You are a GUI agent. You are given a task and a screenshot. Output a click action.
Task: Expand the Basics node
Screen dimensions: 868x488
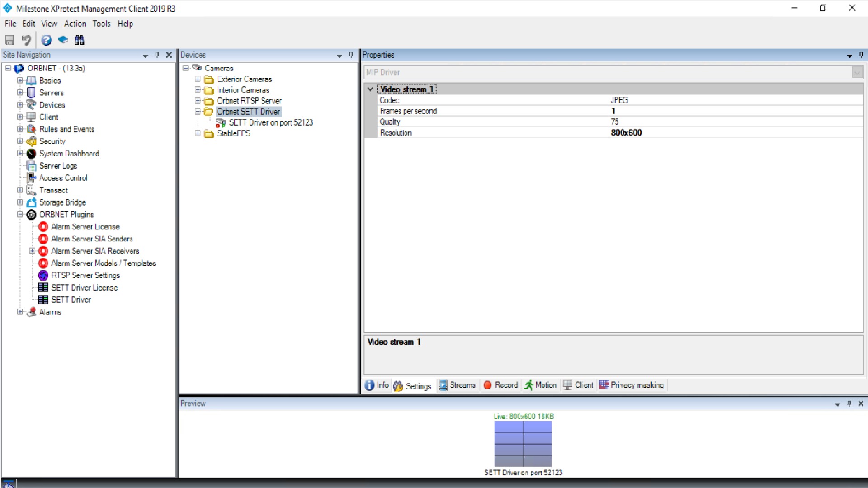[x=20, y=80]
